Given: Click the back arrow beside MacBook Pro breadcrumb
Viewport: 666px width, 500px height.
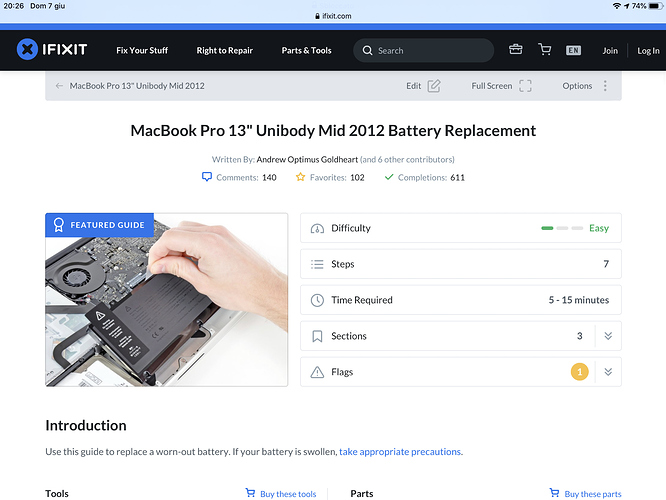Looking at the screenshot, I should click(x=59, y=86).
